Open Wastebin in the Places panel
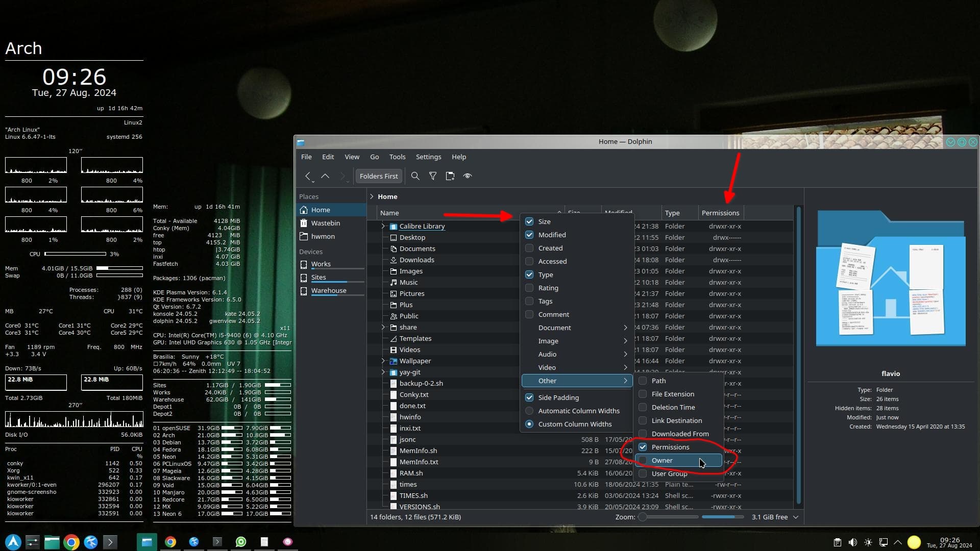Image resolution: width=980 pixels, height=551 pixels. click(x=325, y=223)
